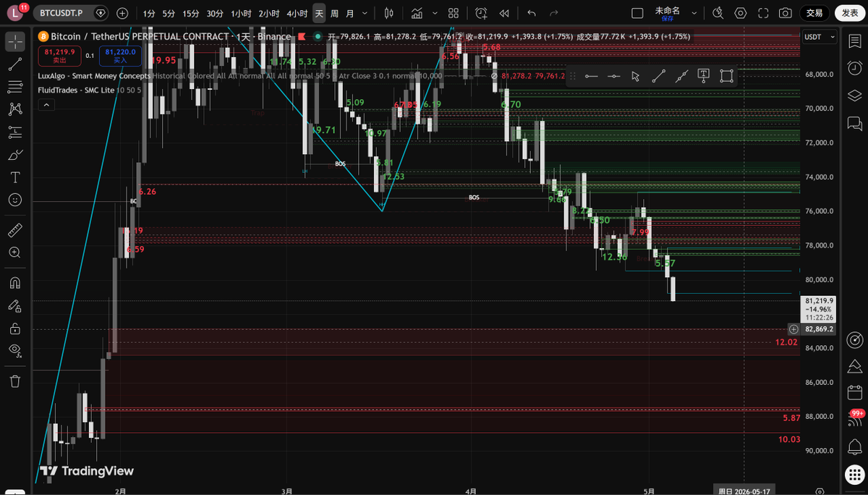Open the chart patterns tool group

[14, 109]
